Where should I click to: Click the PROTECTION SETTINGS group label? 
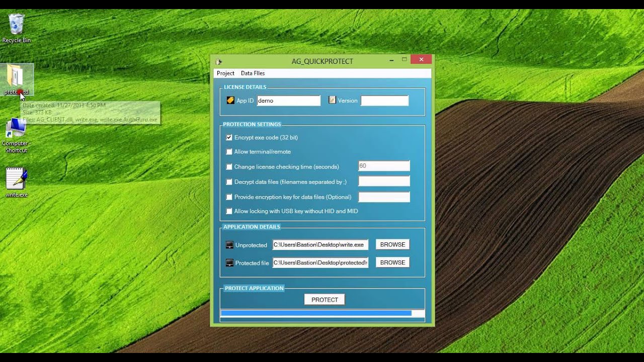coord(252,124)
